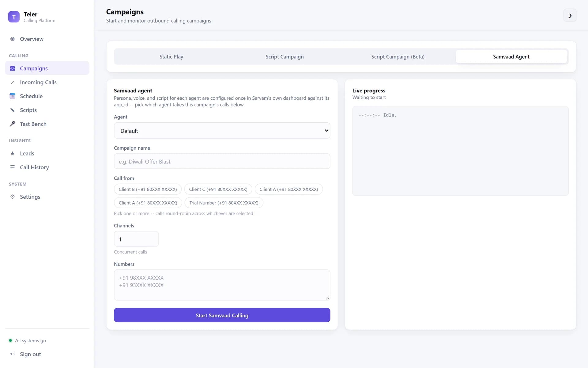Open the Overview page link
This screenshot has width=588, height=368.
[x=47, y=39]
